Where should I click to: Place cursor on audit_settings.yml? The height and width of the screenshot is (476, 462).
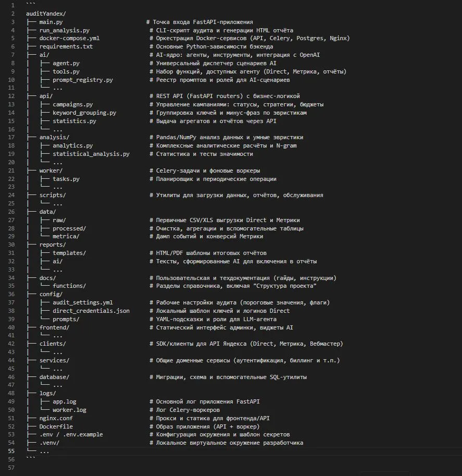(83, 302)
